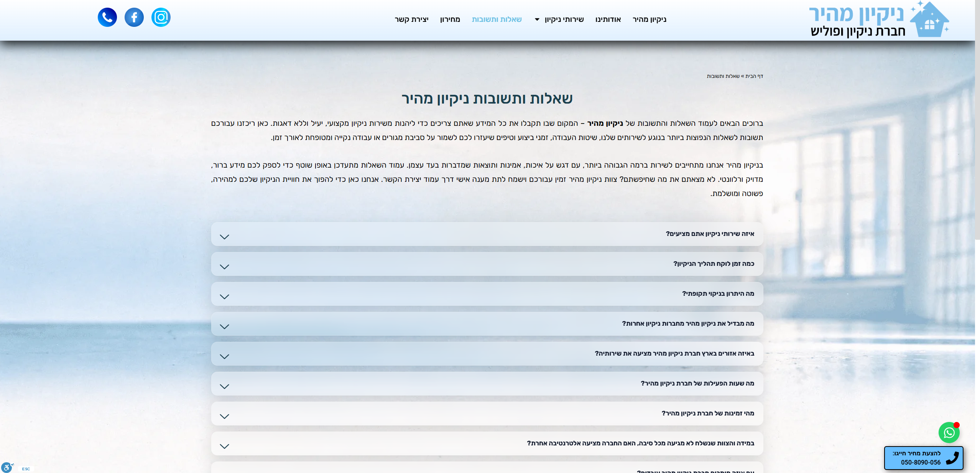Select 'יצירת קשר' in navigation
980x473 pixels.
(411, 20)
